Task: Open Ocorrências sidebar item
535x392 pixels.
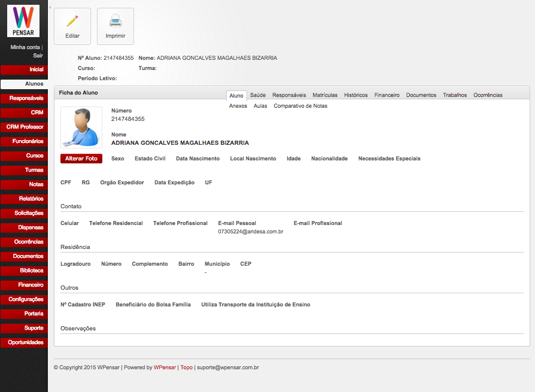Action: pos(24,242)
